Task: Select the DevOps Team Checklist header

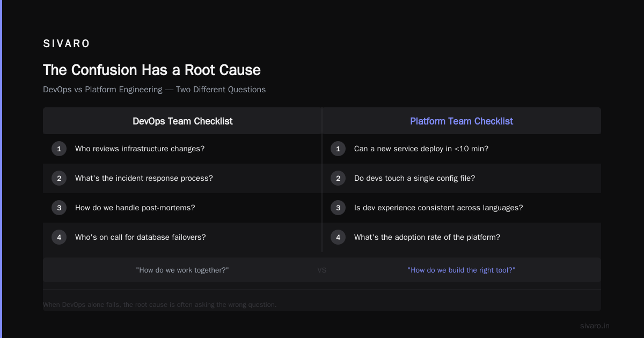Action: pos(182,121)
